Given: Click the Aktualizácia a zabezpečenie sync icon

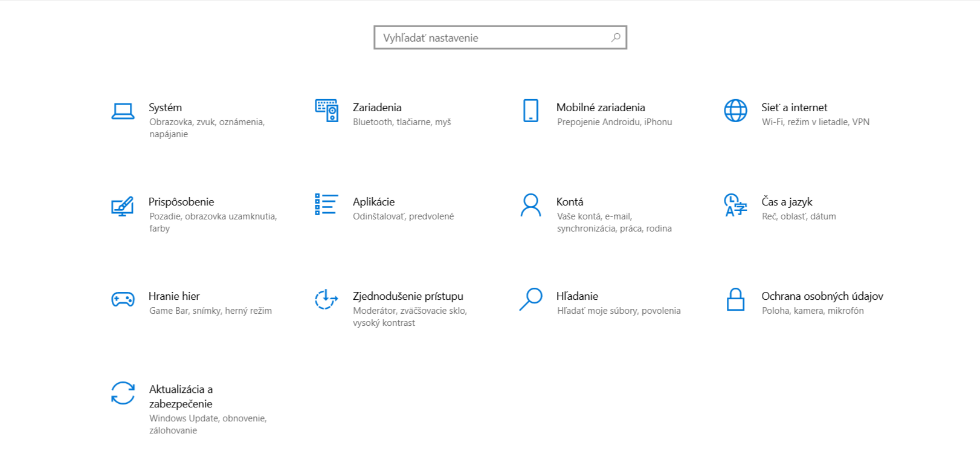Looking at the screenshot, I should point(123,393).
